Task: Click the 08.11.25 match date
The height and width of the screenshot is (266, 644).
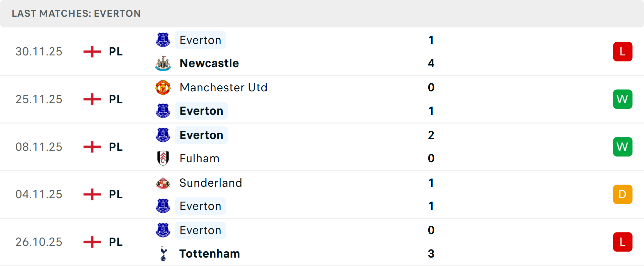Action: click(x=39, y=147)
